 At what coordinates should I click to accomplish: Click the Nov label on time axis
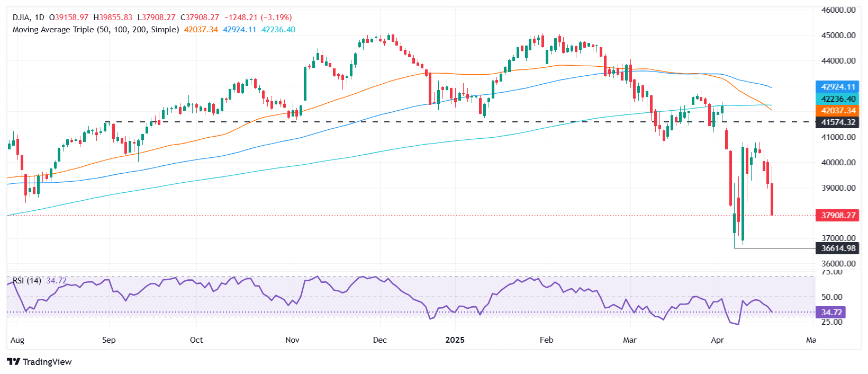coord(292,340)
